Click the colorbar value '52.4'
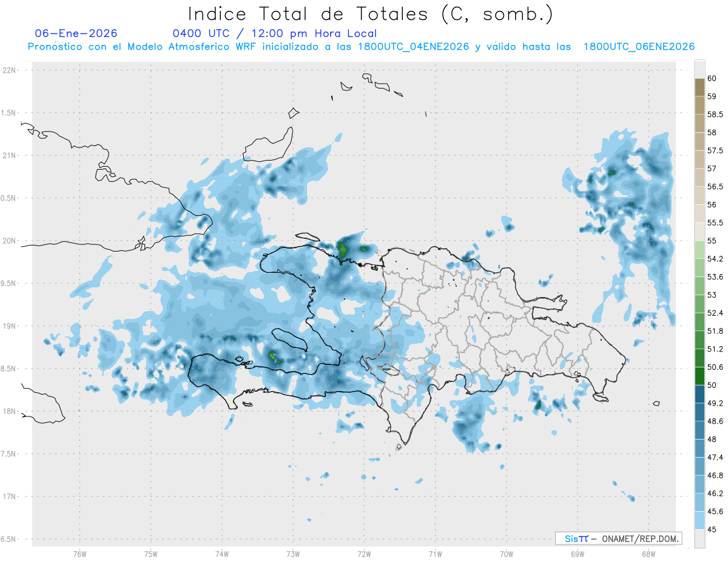Screen dimensions: 728x562 click(x=715, y=313)
